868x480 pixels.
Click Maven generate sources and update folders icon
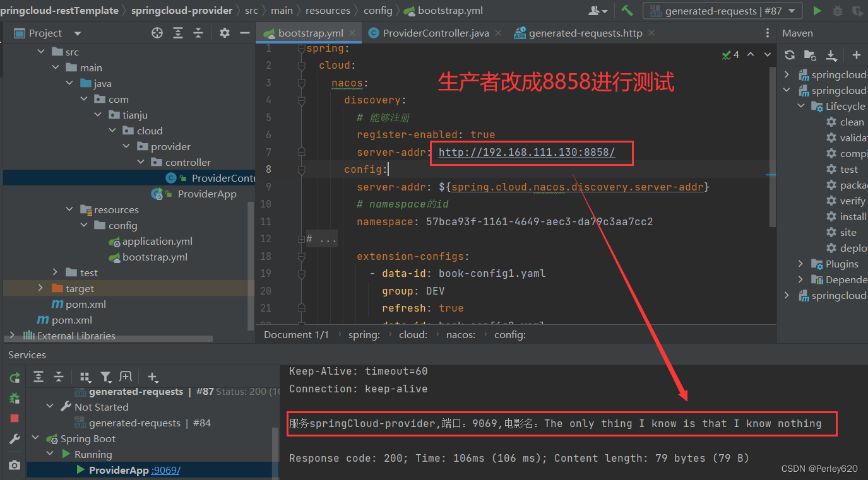(x=810, y=55)
